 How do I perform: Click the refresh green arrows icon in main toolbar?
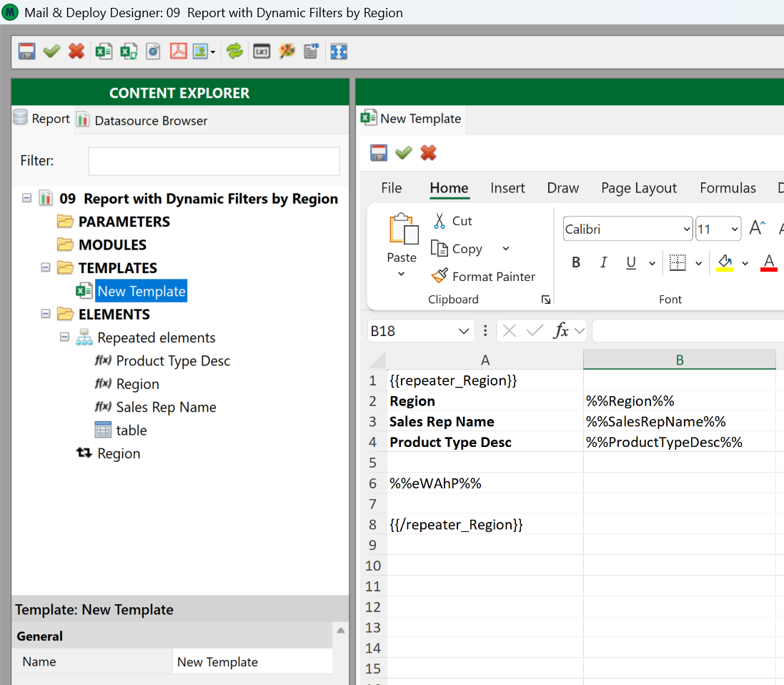pos(234,51)
